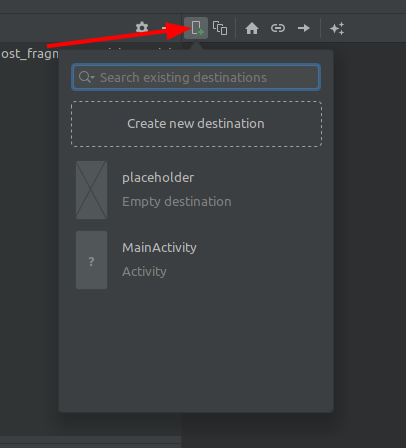
Task: Click the Nested Graph icon
Action: (x=220, y=28)
